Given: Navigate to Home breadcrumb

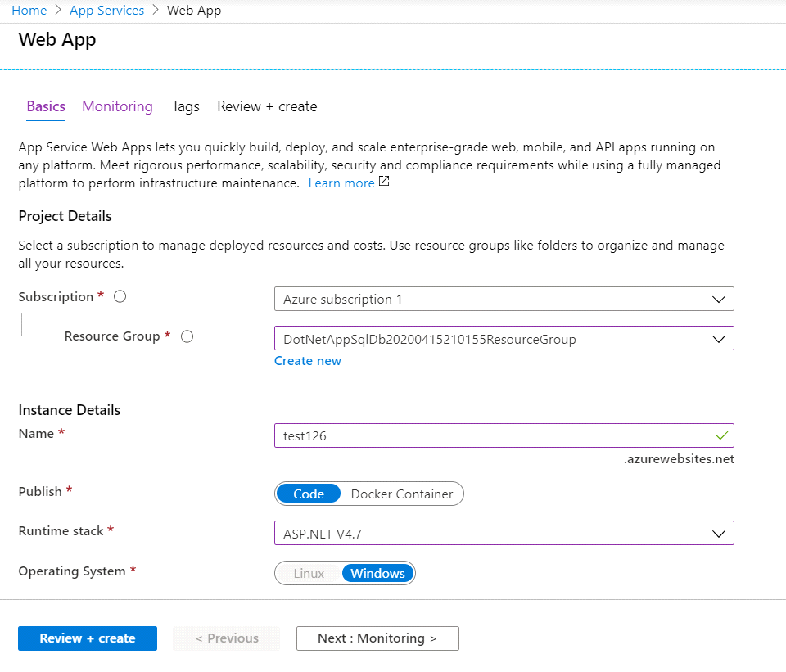Looking at the screenshot, I should tap(29, 11).
